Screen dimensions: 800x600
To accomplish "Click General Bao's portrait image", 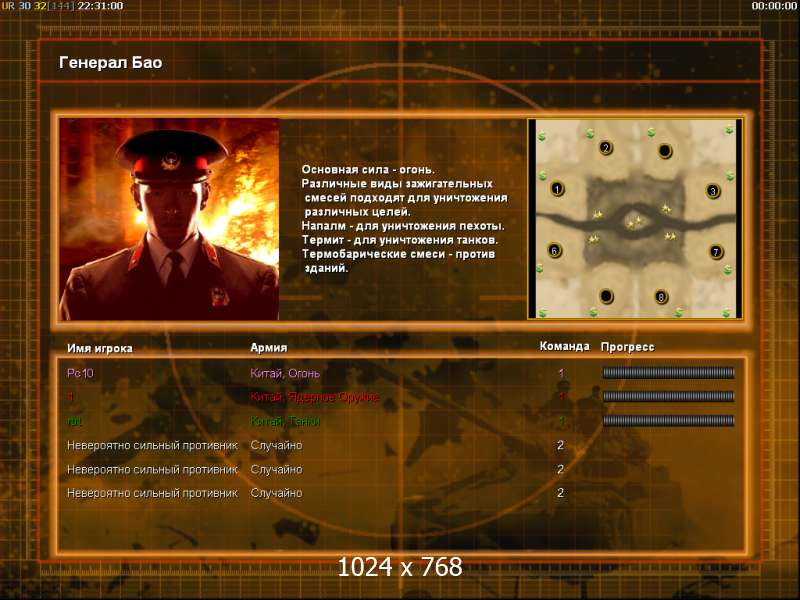I will [x=169, y=219].
